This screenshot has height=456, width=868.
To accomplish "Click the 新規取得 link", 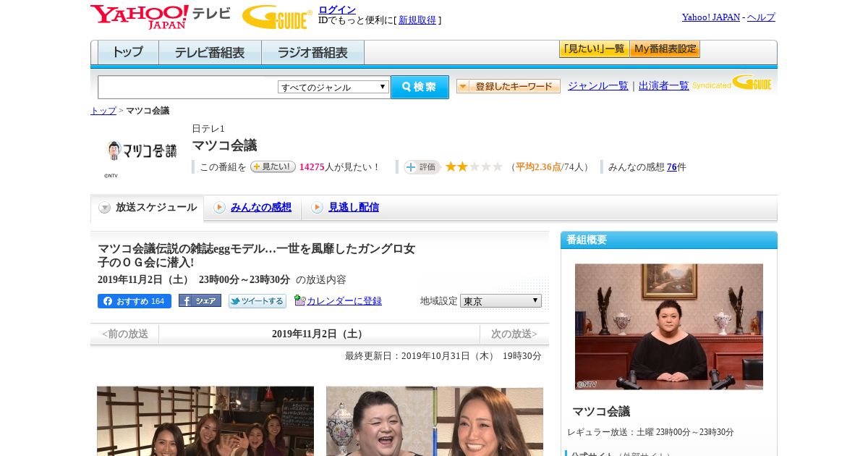I will [x=417, y=20].
